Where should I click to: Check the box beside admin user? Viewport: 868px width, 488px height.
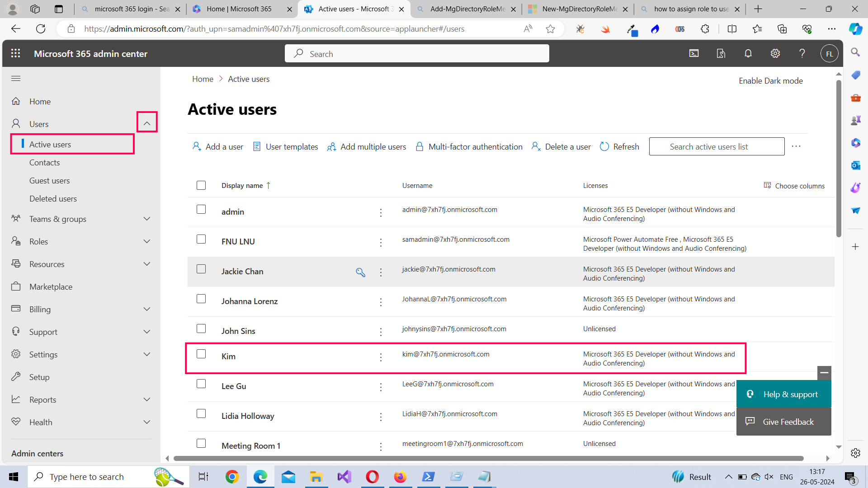[201, 209]
